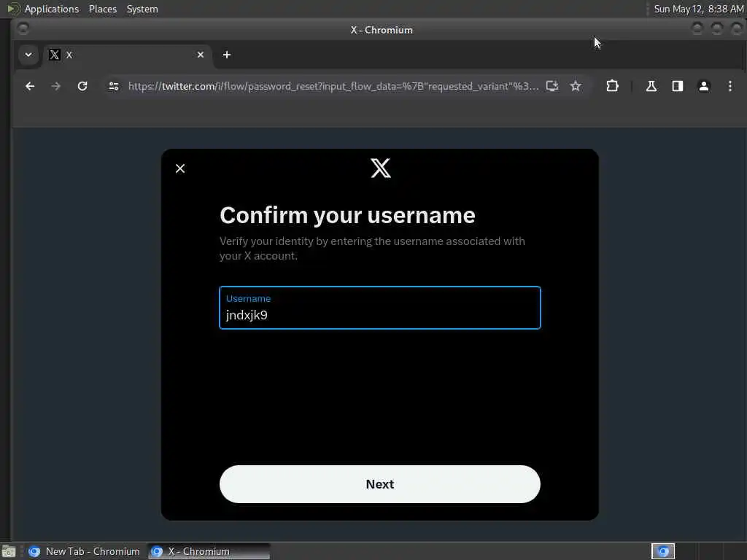Click the browser back arrow
The width and height of the screenshot is (747, 560).
[x=30, y=86]
